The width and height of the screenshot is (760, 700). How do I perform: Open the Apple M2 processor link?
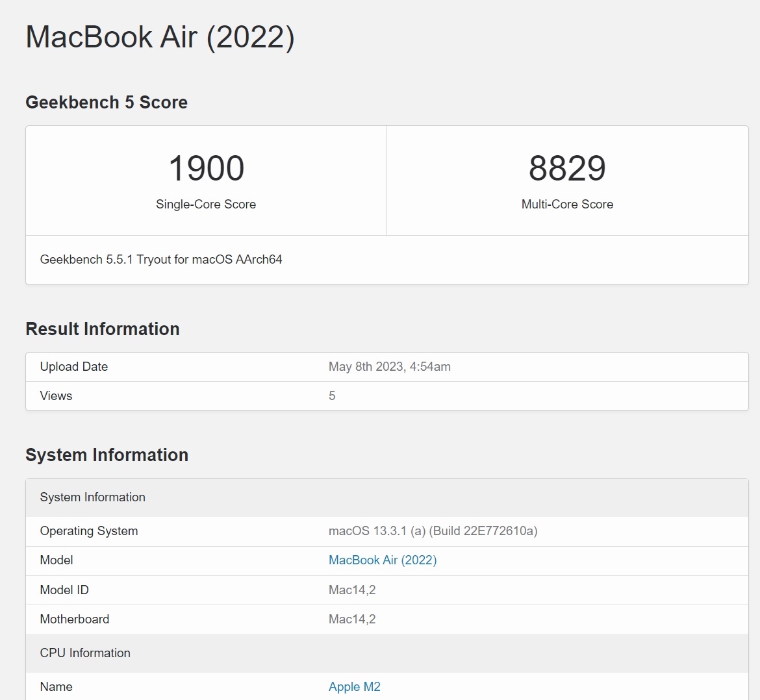pyautogui.click(x=354, y=686)
